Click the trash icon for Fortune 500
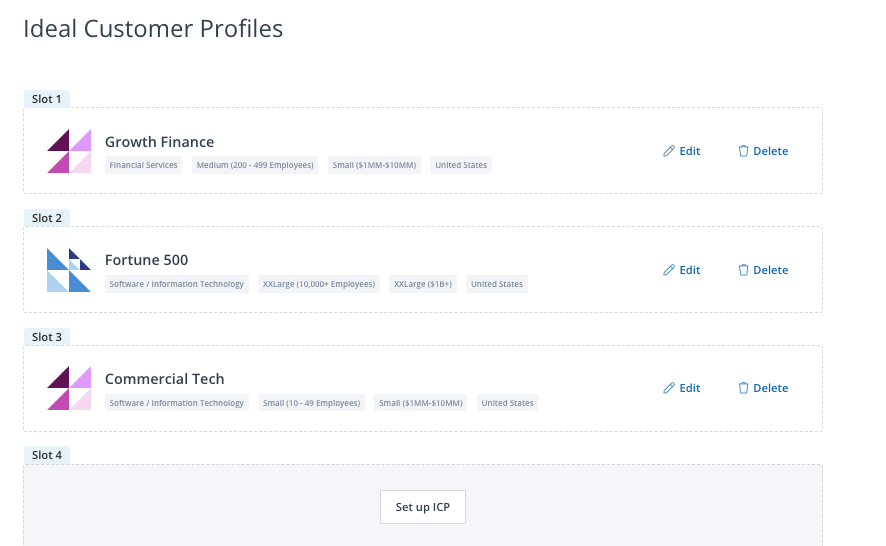886x546 pixels. point(743,270)
